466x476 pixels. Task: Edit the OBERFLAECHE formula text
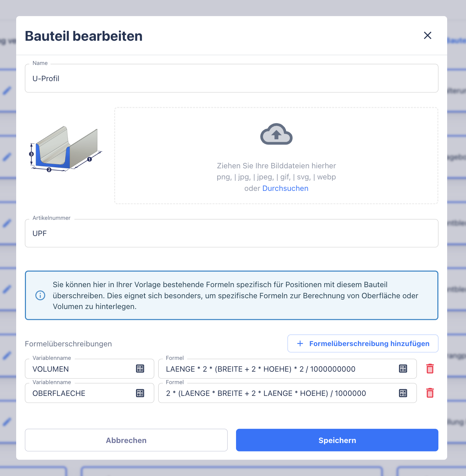(276, 394)
